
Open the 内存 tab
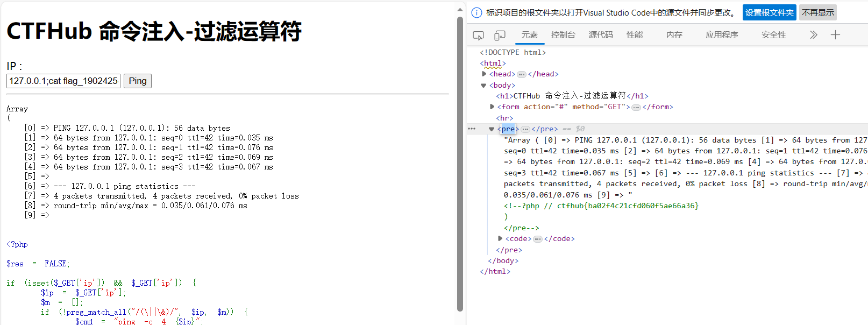pos(674,35)
